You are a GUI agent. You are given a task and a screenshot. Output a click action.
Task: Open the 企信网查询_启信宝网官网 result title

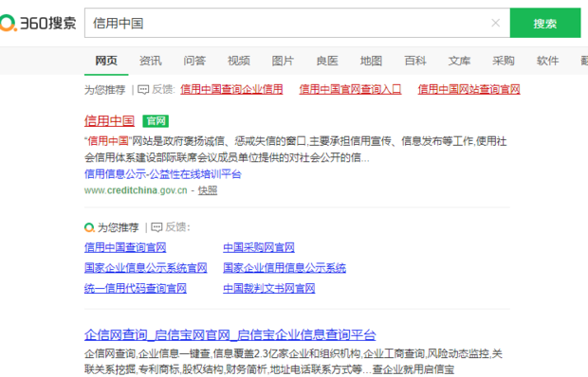[x=230, y=334]
